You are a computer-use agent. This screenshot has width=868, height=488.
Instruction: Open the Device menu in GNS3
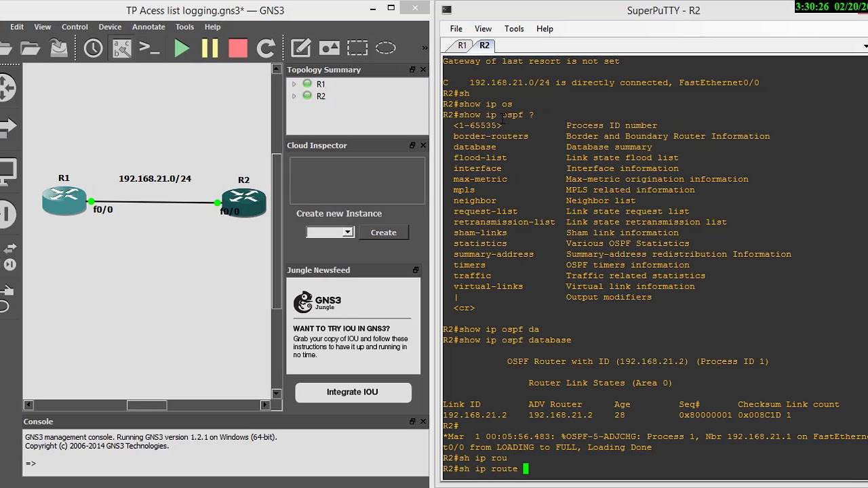pos(110,27)
